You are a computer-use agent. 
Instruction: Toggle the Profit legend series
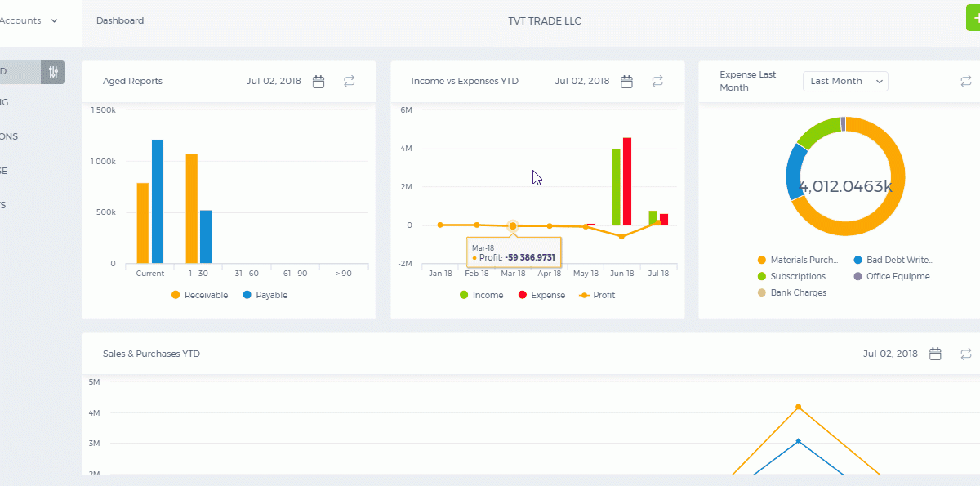pos(597,295)
